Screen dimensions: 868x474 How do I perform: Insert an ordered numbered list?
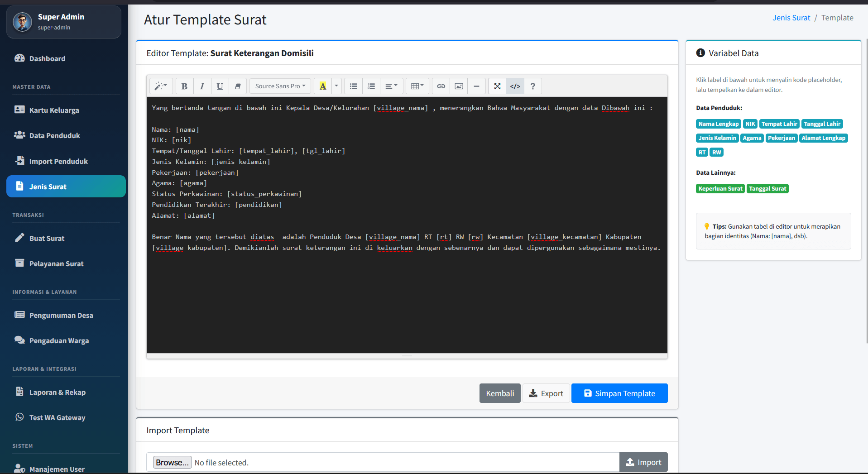[371, 86]
